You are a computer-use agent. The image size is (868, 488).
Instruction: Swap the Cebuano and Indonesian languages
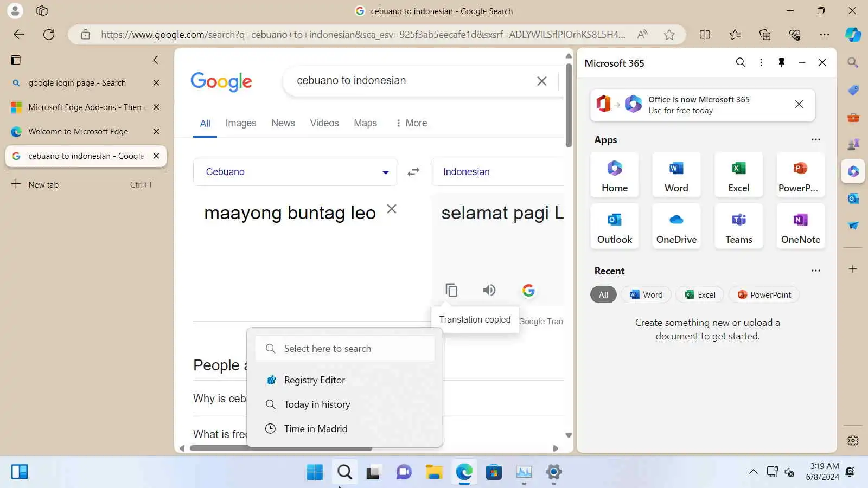coord(413,172)
